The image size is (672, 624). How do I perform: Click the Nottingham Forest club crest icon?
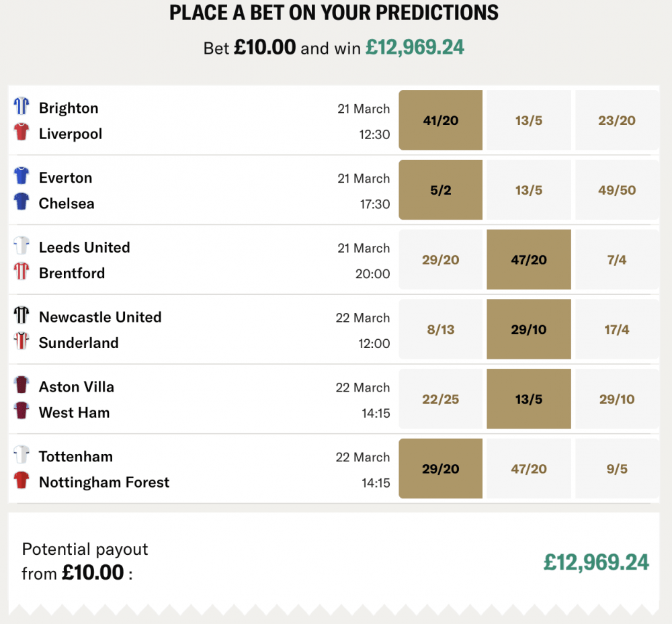click(x=22, y=480)
